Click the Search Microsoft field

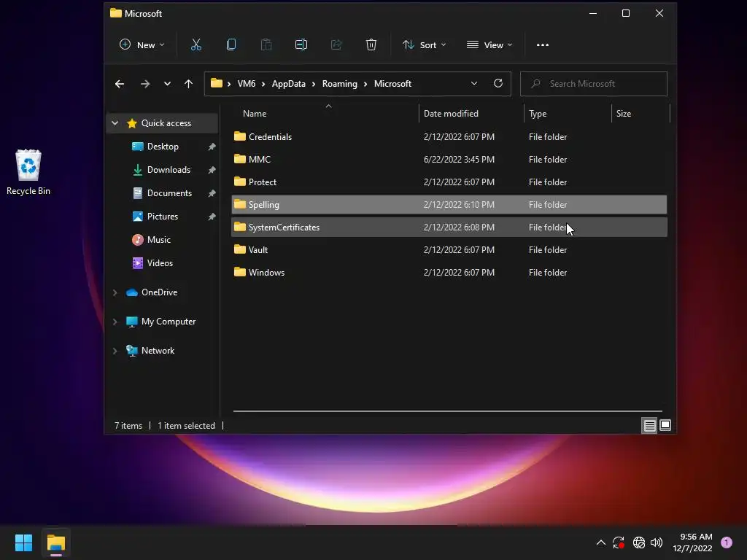pos(594,84)
